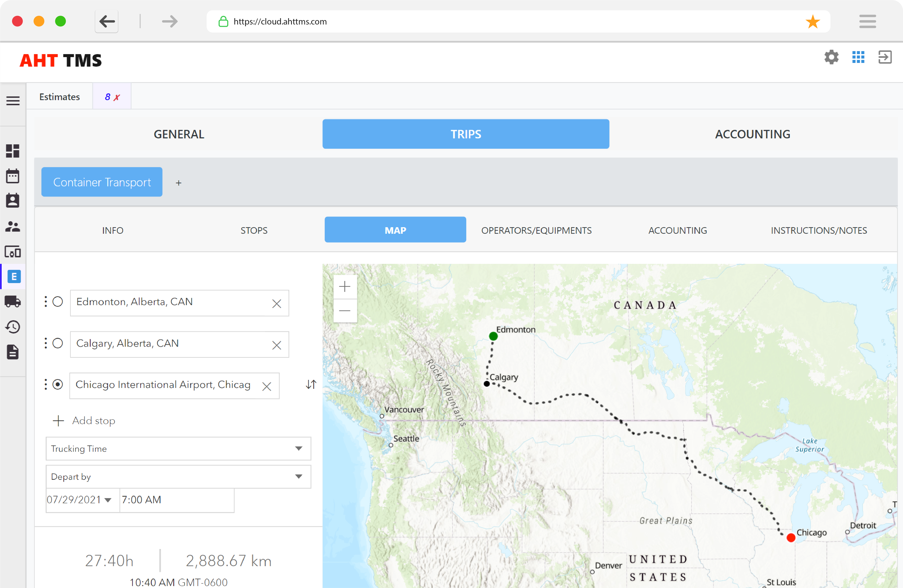903x588 pixels.
Task: Open the Estimates tab
Action: [x=60, y=97]
